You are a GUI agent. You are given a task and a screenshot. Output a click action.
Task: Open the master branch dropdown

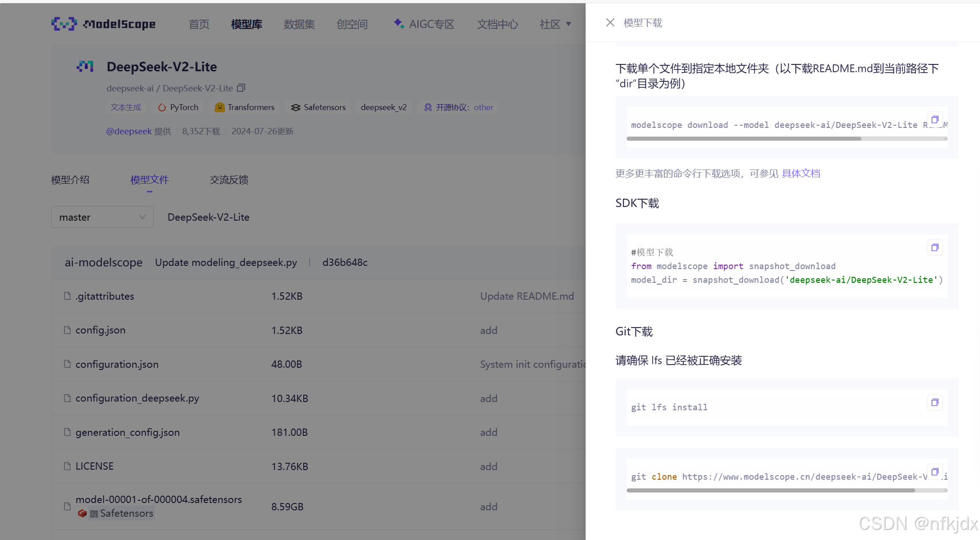click(102, 217)
